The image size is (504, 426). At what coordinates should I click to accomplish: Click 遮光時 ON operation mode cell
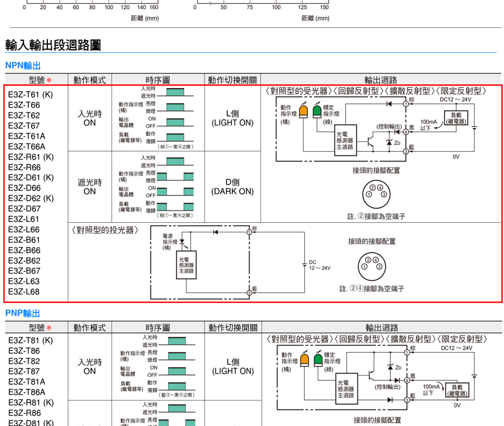pos(90,187)
